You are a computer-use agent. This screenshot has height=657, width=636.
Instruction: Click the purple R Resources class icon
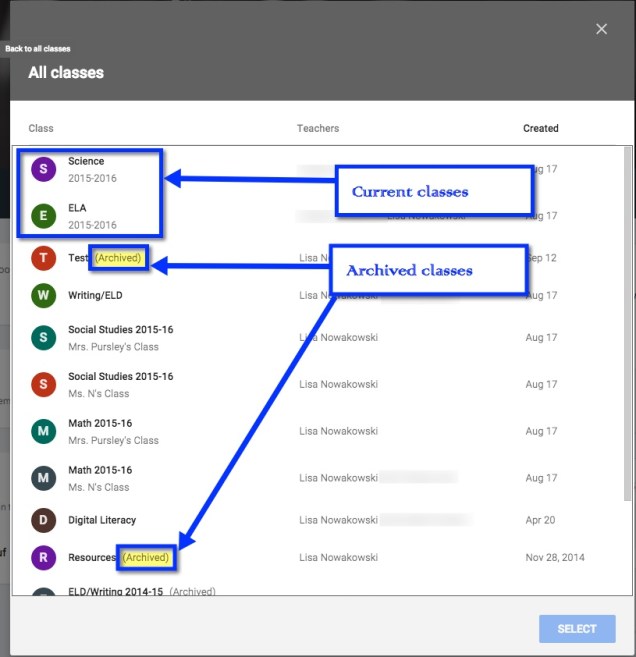(43, 558)
